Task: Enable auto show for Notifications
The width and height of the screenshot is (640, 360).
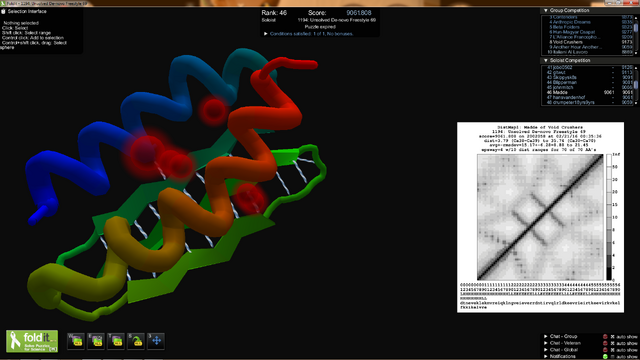Action: 612,357
